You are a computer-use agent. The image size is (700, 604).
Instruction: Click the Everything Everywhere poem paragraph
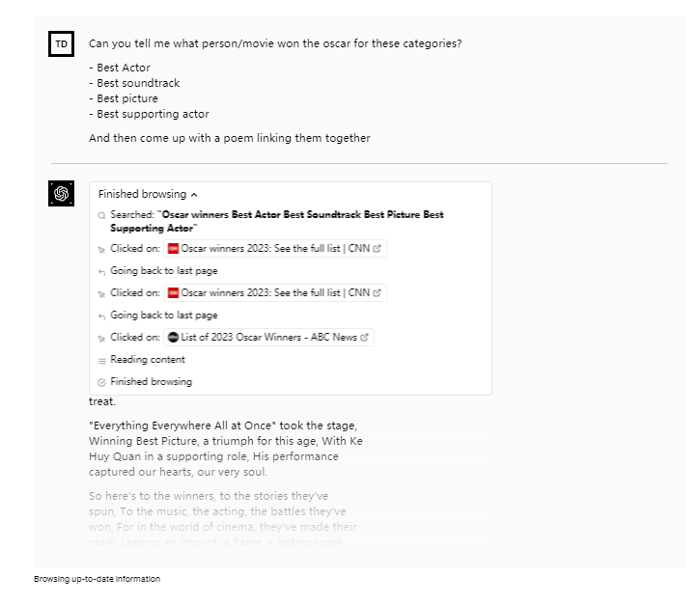pos(226,449)
